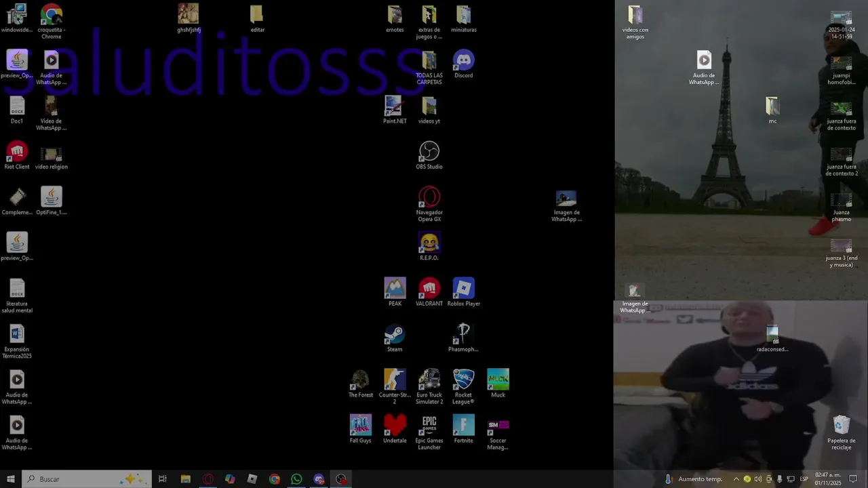Open the Windows Start menu
This screenshot has width=868, height=488.
11,479
